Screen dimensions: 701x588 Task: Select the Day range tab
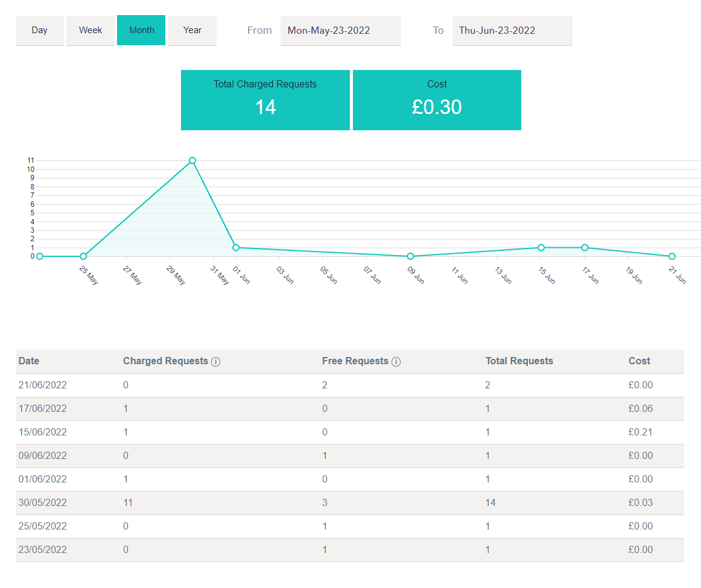40,30
